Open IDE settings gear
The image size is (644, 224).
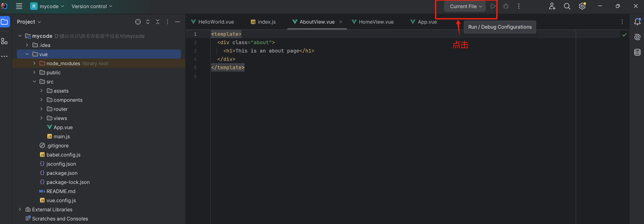(x=582, y=6)
